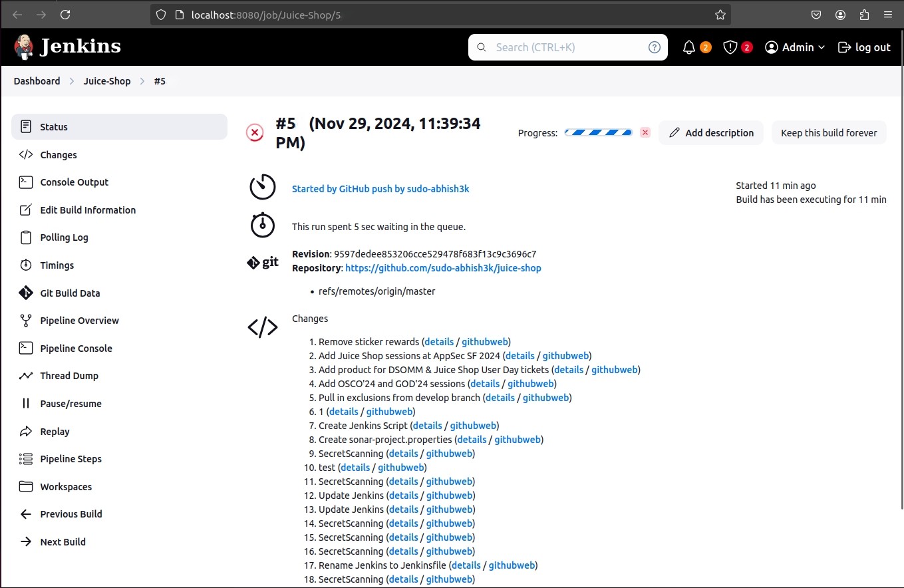The width and height of the screenshot is (904, 588).
Task: Open Pipeline Steps sidebar item
Action: coord(120,459)
